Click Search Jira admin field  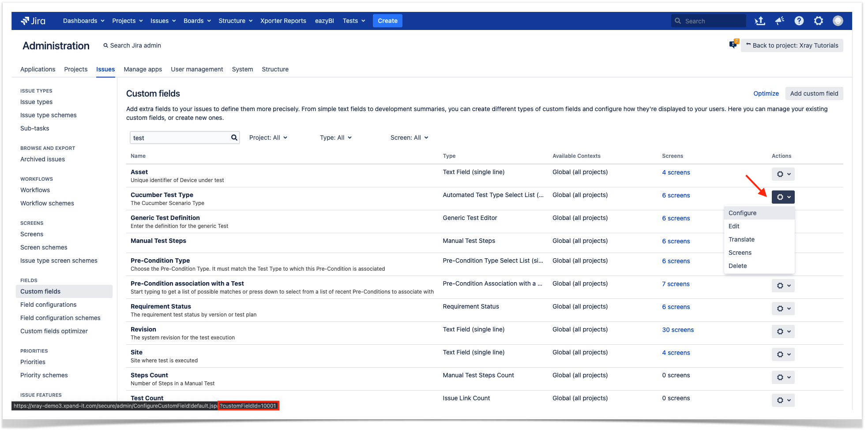tap(132, 45)
